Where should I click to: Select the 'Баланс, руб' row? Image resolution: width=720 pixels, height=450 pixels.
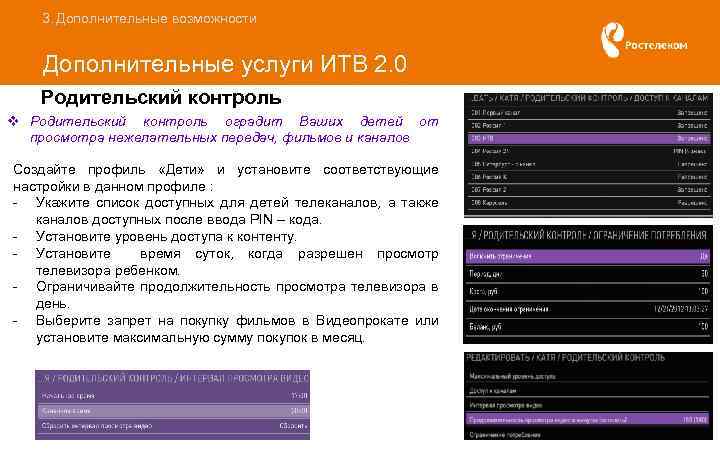pyautogui.click(x=588, y=327)
